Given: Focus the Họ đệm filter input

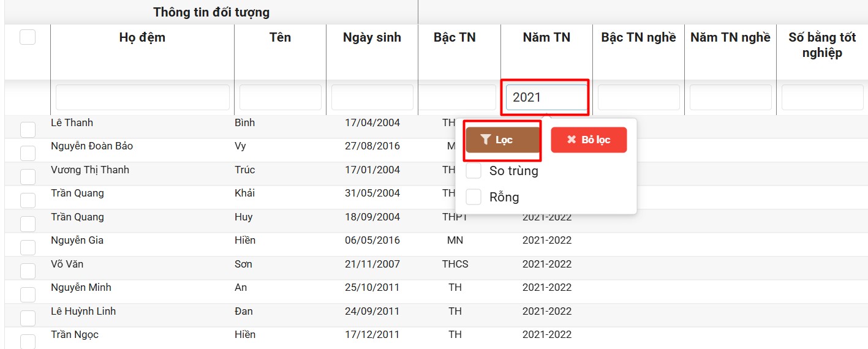Looking at the screenshot, I should [x=143, y=97].
